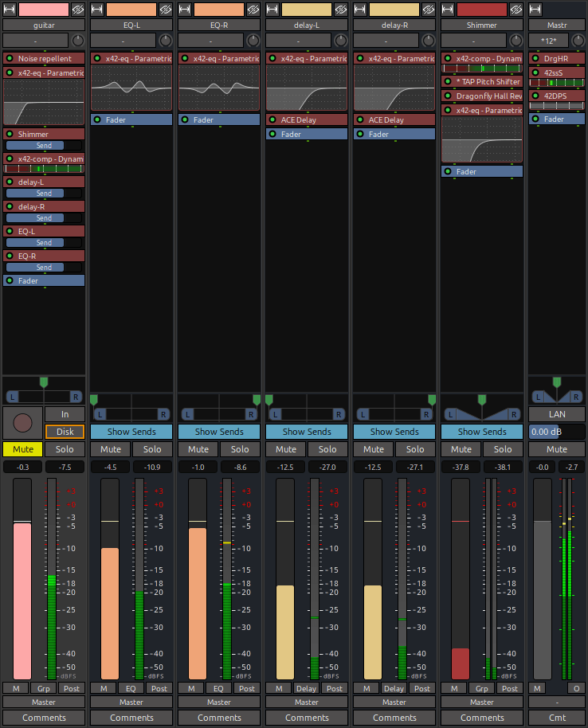
Task: Open the Master output selector on Shimmer strip
Action: tap(481, 703)
